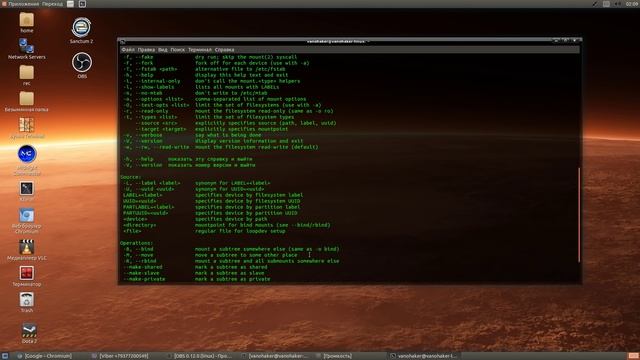Click the show desktop button in bottom panel
The image size is (640, 360).
click(4, 356)
